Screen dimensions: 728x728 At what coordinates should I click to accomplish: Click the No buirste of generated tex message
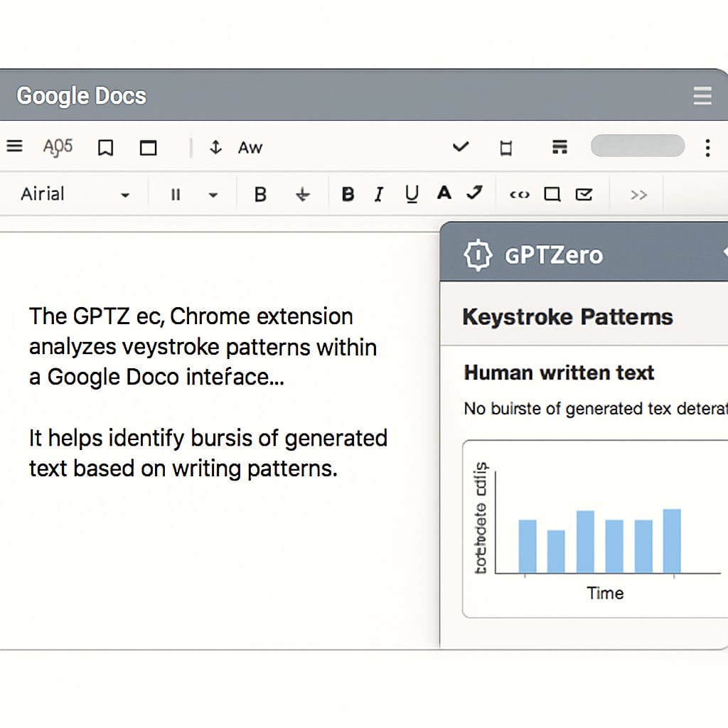click(x=596, y=409)
